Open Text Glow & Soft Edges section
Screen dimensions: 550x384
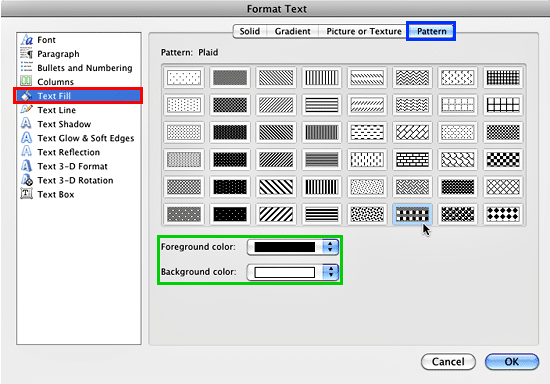pyautogui.click(x=79, y=138)
